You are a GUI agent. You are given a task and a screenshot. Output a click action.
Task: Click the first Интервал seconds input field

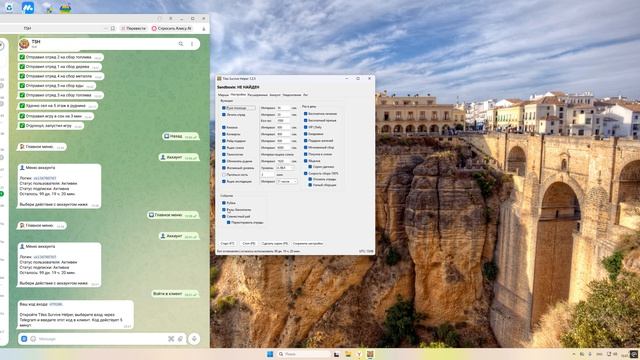284,108
